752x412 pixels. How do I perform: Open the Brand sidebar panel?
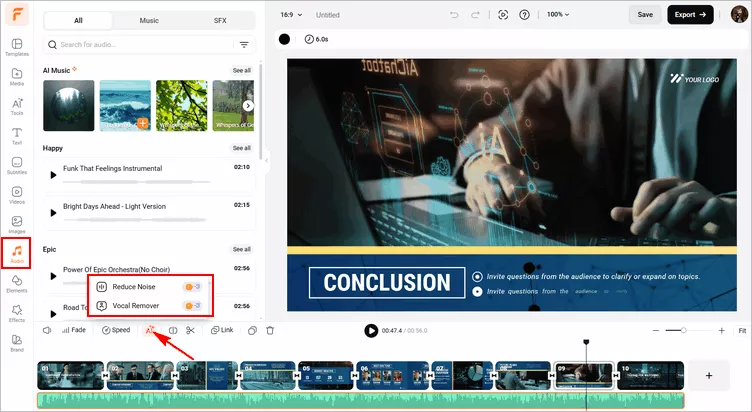(x=17, y=343)
